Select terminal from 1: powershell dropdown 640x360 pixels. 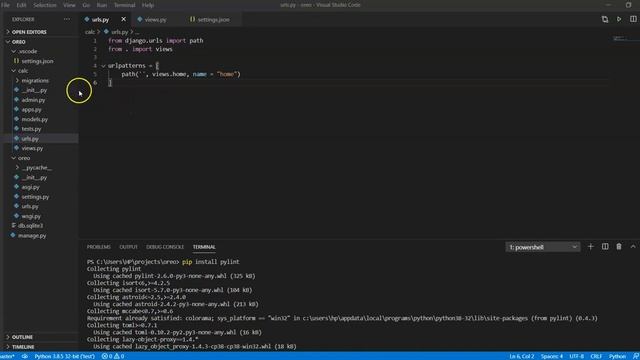[x=543, y=247]
